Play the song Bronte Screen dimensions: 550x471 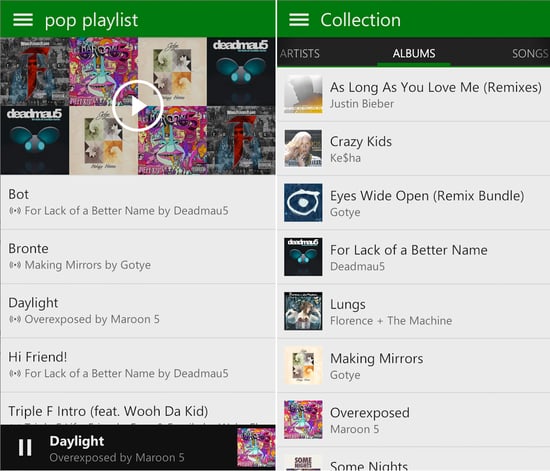coord(138,257)
